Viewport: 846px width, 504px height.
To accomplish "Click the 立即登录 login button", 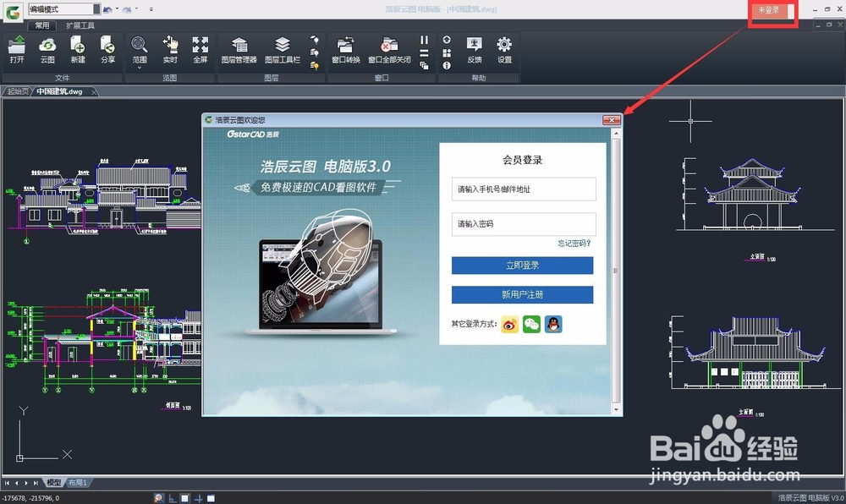I will pos(522,266).
